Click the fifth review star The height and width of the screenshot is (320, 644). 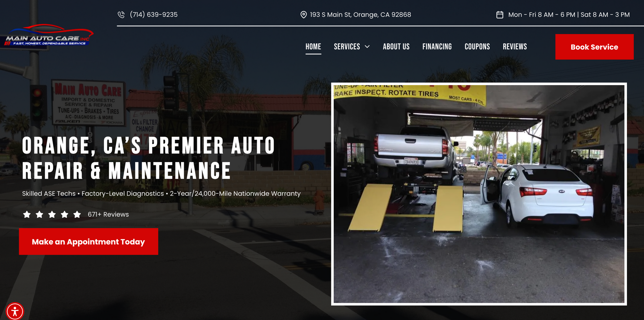point(77,214)
